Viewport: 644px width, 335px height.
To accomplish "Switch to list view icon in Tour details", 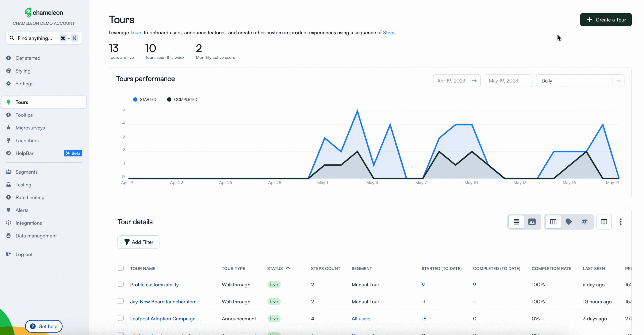I will click(516, 222).
